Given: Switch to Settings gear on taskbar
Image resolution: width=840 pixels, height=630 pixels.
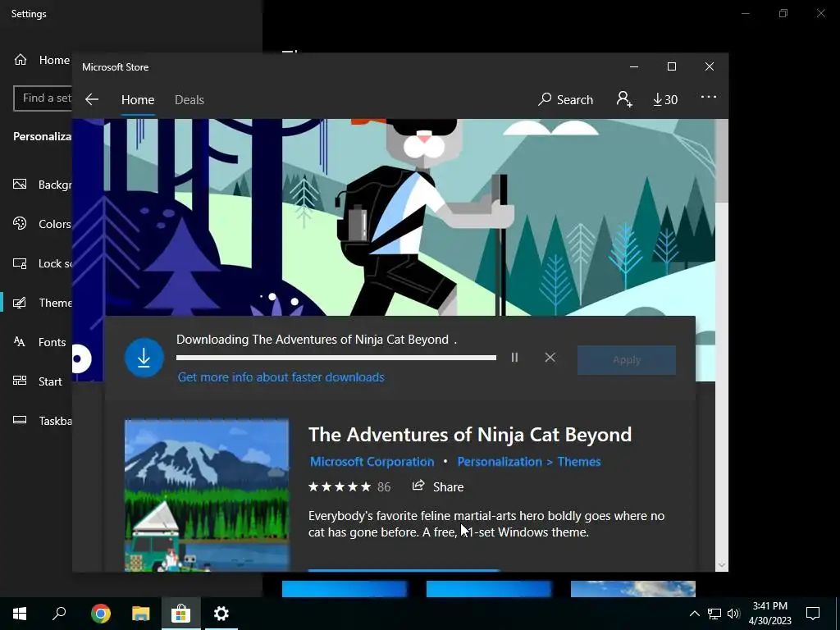Looking at the screenshot, I should coord(221,614).
